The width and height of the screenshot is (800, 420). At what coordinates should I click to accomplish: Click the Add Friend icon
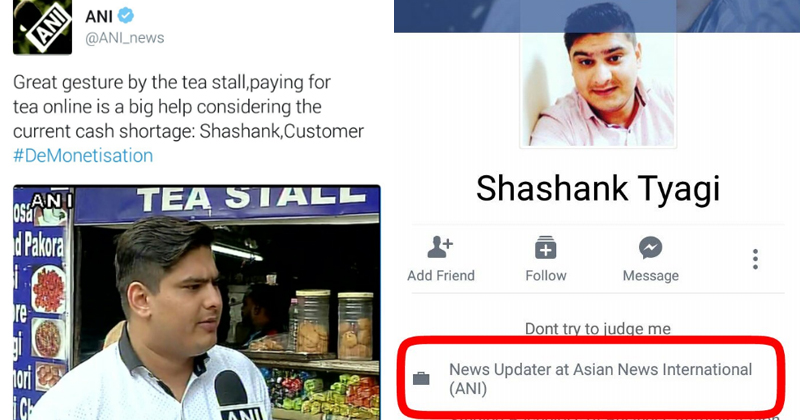pyautogui.click(x=440, y=248)
